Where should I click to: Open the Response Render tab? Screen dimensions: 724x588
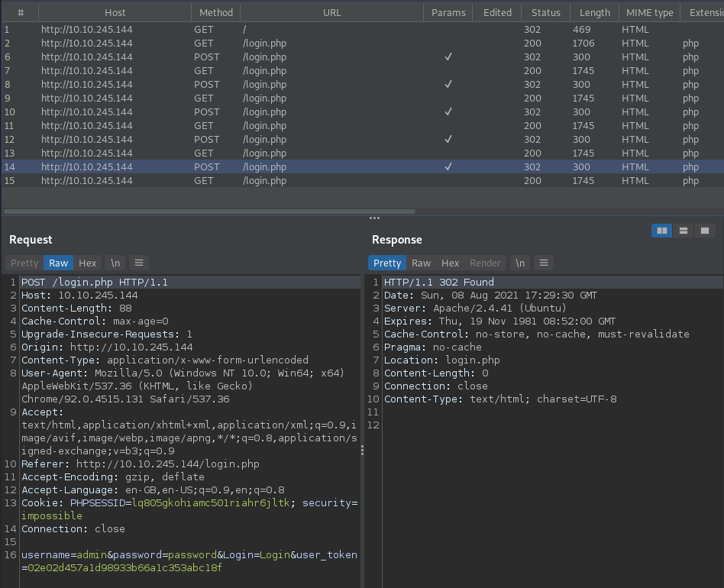pyautogui.click(x=485, y=263)
